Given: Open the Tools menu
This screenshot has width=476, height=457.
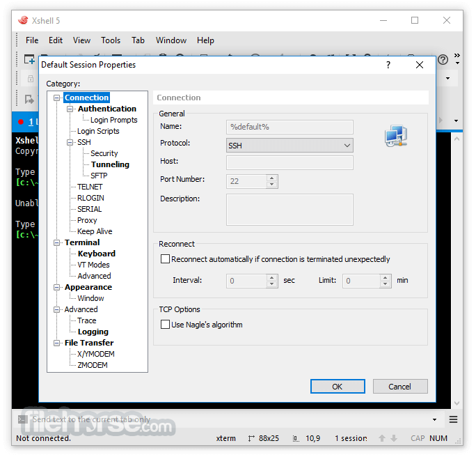Looking at the screenshot, I should 111,40.
